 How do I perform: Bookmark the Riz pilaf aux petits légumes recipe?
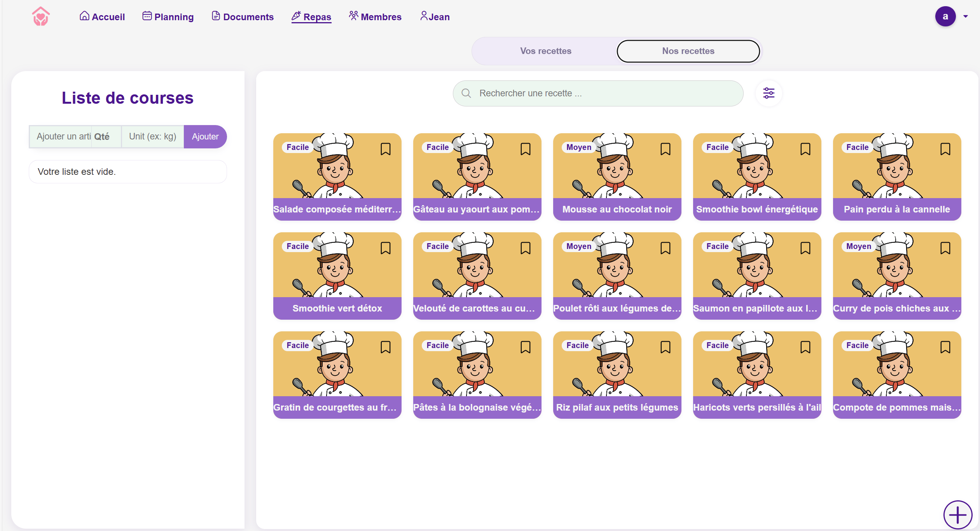[x=665, y=347]
